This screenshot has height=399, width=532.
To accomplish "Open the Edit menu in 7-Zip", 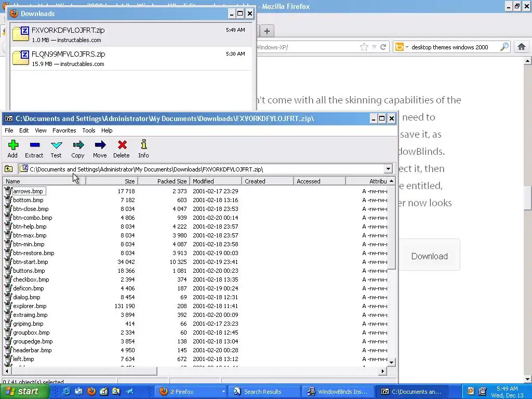I will click(x=24, y=130).
